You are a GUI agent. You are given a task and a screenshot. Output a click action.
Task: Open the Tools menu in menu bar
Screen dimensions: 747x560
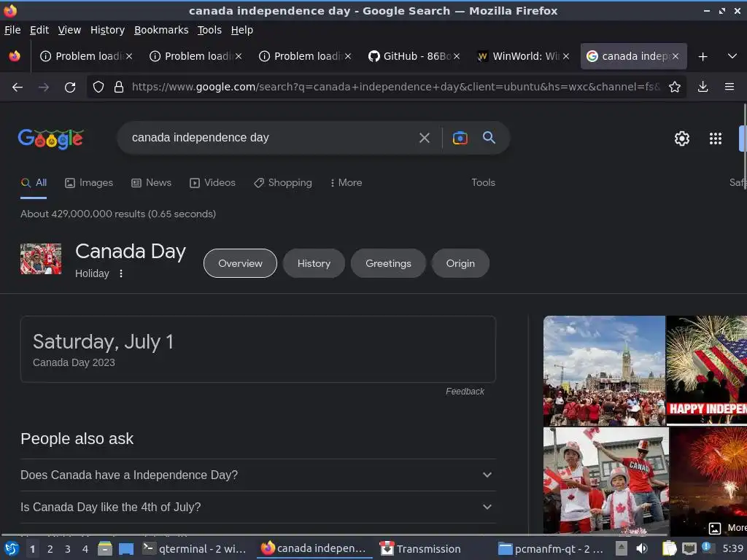[209, 30]
